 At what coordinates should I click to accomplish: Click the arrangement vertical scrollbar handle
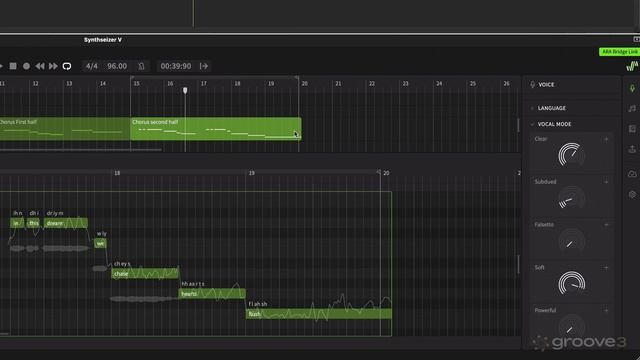point(519,125)
